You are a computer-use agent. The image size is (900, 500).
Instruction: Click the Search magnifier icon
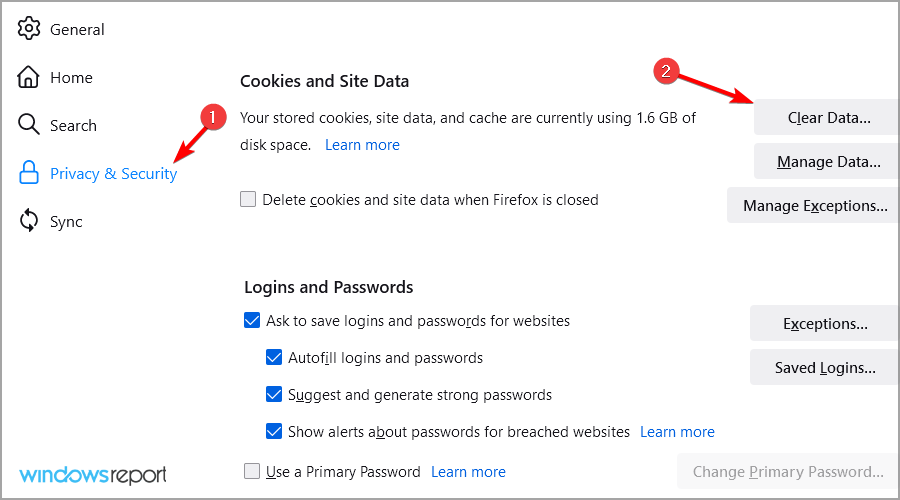pos(29,125)
